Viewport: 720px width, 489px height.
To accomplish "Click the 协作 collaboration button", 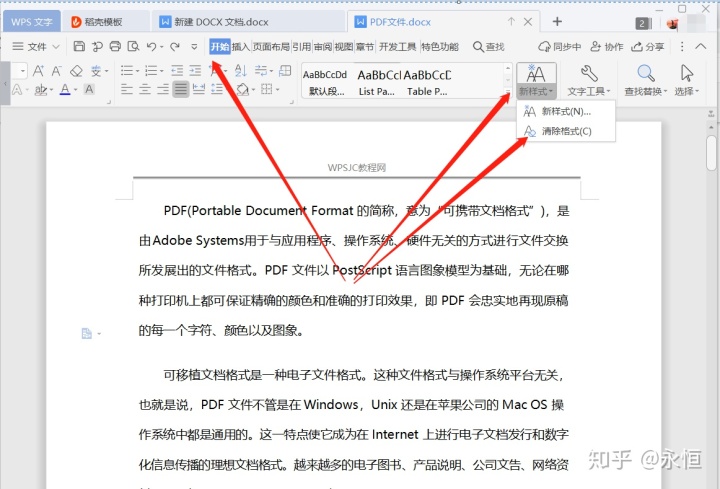I will 607,46.
